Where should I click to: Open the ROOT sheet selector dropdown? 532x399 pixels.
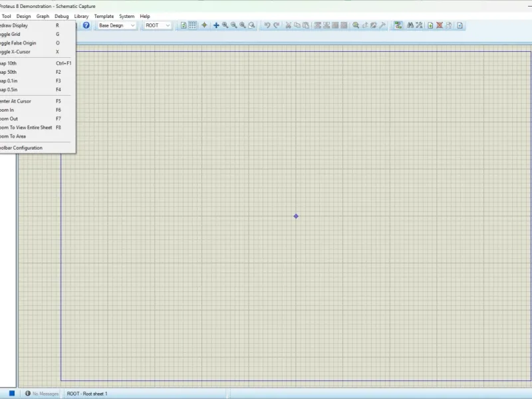pyautogui.click(x=158, y=25)
